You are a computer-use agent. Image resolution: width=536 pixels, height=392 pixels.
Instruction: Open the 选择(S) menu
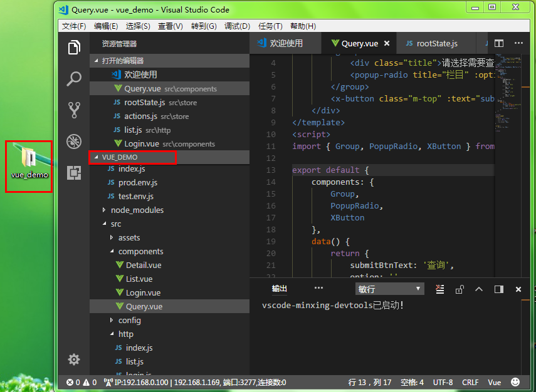[x=138, y=26]
